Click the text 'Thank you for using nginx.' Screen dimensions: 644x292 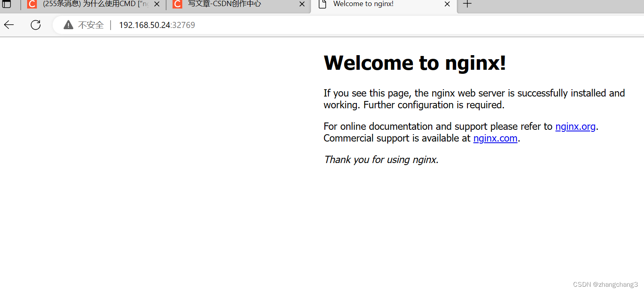point(381,160)
